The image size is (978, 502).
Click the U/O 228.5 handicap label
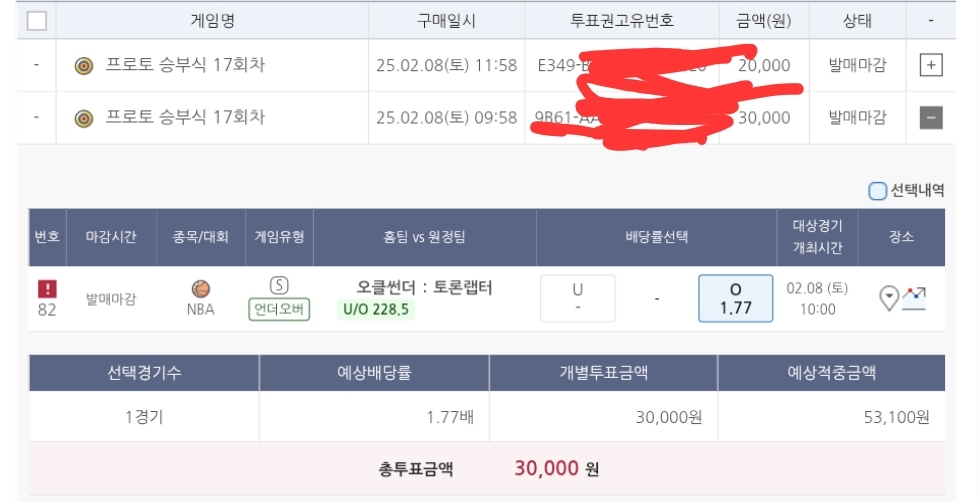pos(376,310)
